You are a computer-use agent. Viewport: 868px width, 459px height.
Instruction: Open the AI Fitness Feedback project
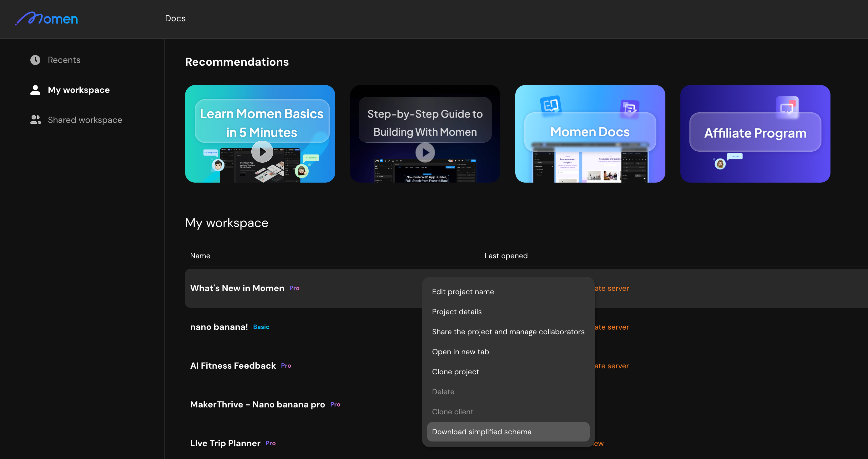233,366
